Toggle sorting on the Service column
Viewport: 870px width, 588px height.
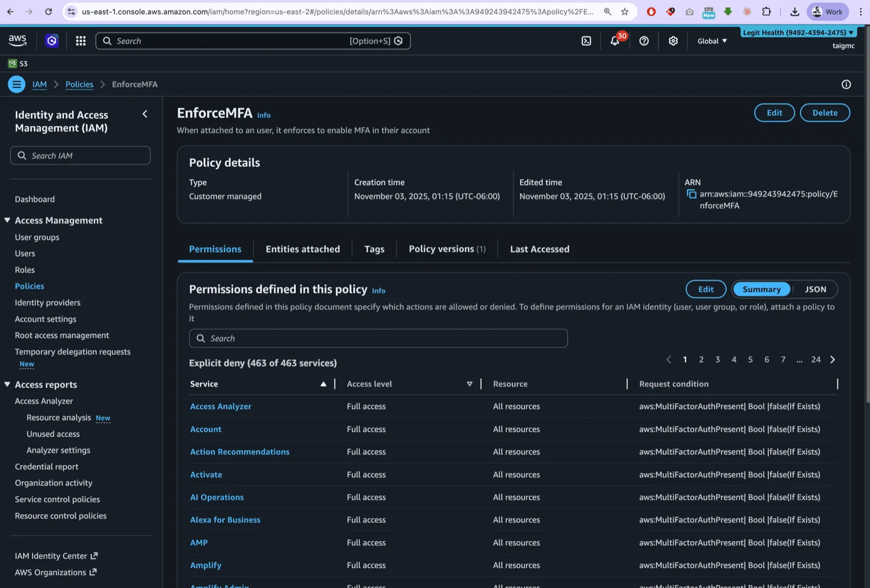click(324, 384)
